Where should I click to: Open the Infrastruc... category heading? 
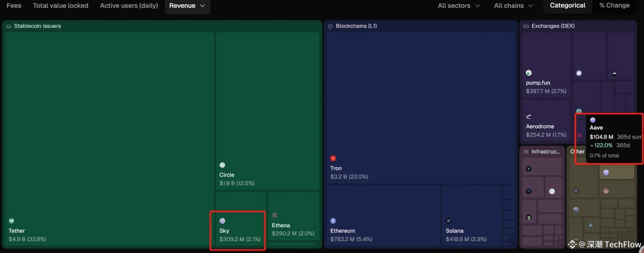click(545, 152)
